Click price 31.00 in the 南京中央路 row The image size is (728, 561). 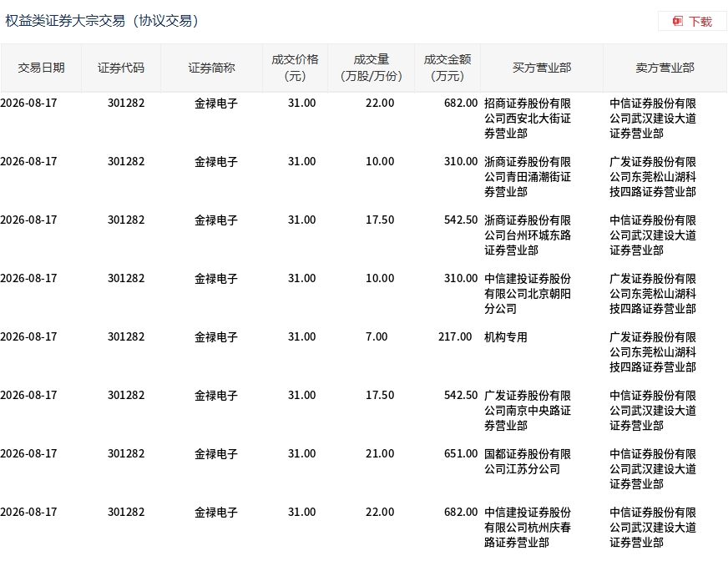click(301, 395)
